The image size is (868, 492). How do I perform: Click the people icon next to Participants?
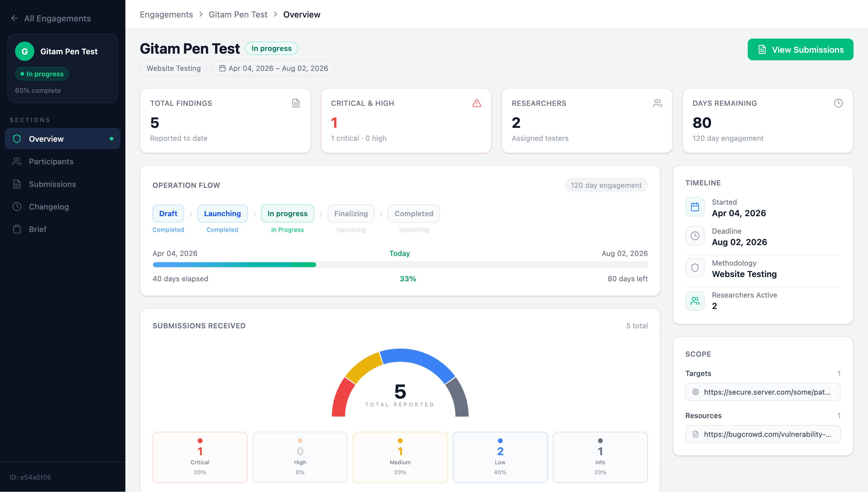tap(17, 162)
